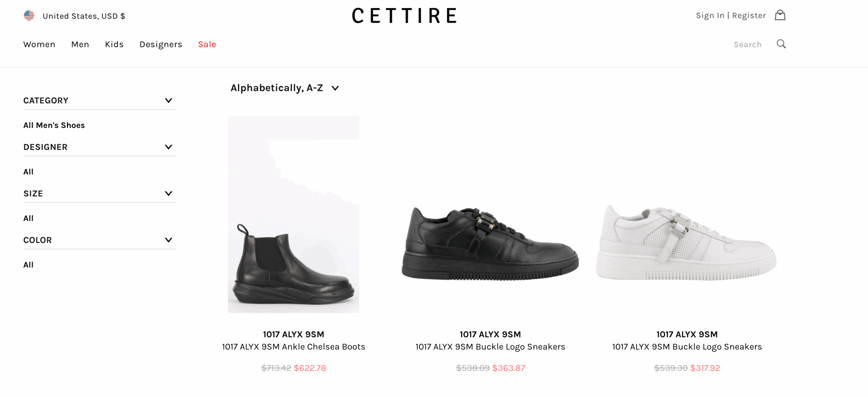The width and height of the screenshot is (868, 398).
Task: Expand the COLOR filter chevron
Action: pos(168,240)
